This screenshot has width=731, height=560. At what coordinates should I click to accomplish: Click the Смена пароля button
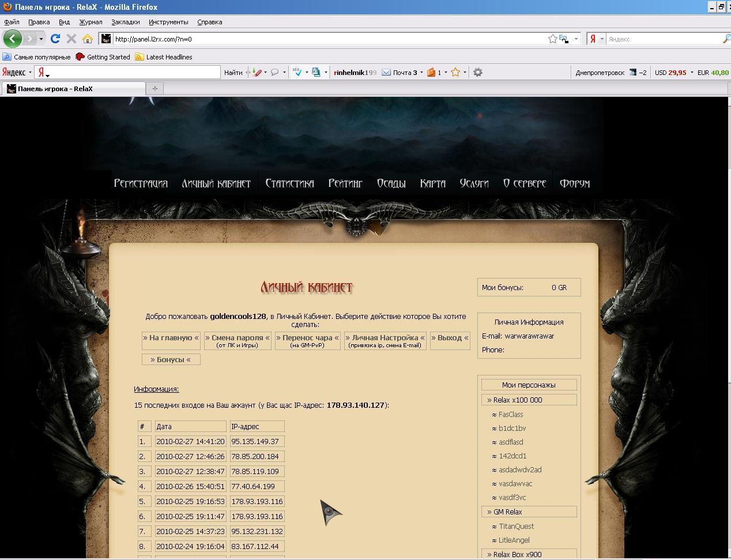tap(238, 340)
